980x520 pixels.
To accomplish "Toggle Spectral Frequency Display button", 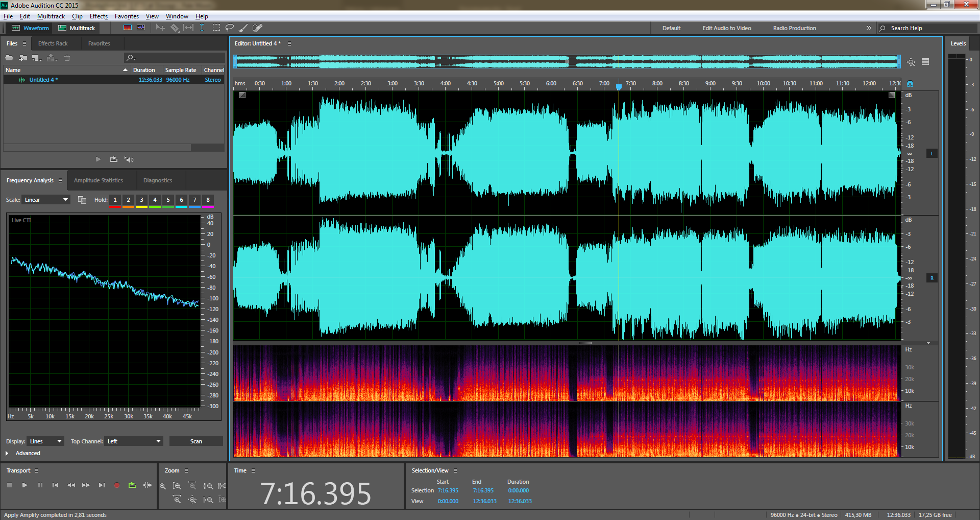I will pos(128,28).
